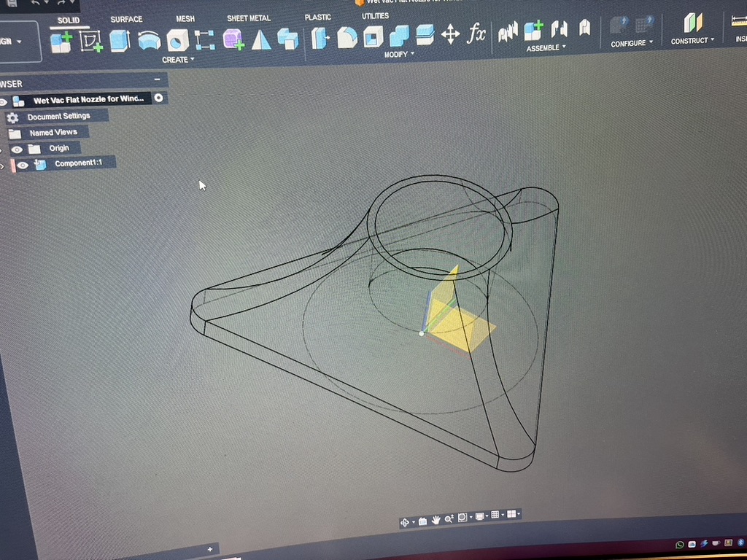Select the Fillet tool in Modify
This screenshot has width=747, height=560.
coord(347,36)
